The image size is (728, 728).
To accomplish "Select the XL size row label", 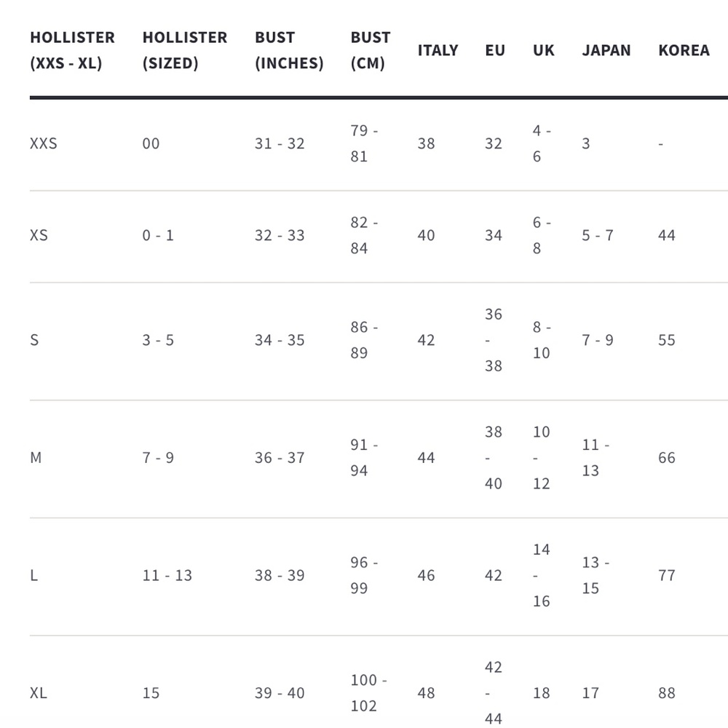I will [x=39, y=693].
